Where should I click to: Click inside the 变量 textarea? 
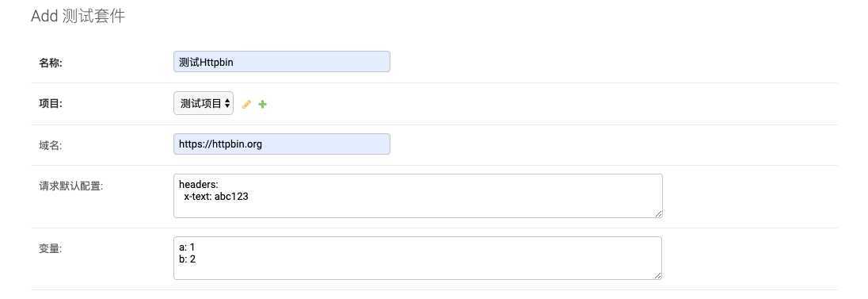(418, 258)
